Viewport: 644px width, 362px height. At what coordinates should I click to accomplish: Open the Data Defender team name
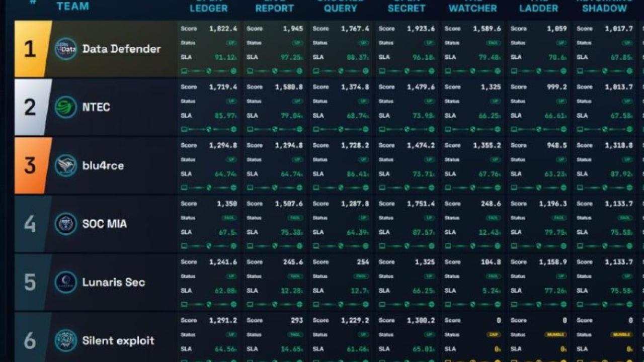(122, 49)
